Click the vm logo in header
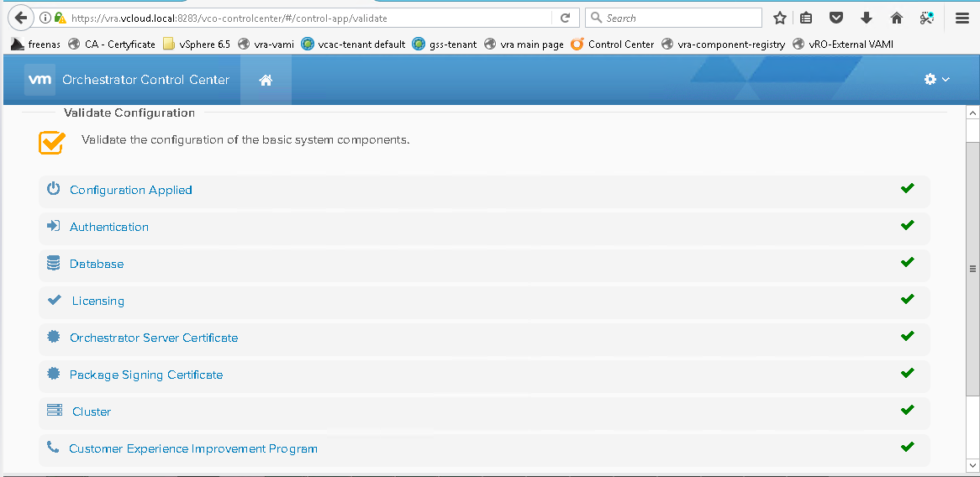 click(x=40, y=80)
